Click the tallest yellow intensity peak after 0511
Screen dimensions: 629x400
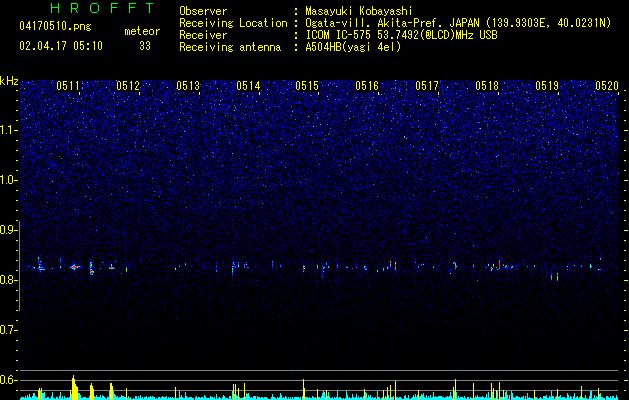click(74, 387)
